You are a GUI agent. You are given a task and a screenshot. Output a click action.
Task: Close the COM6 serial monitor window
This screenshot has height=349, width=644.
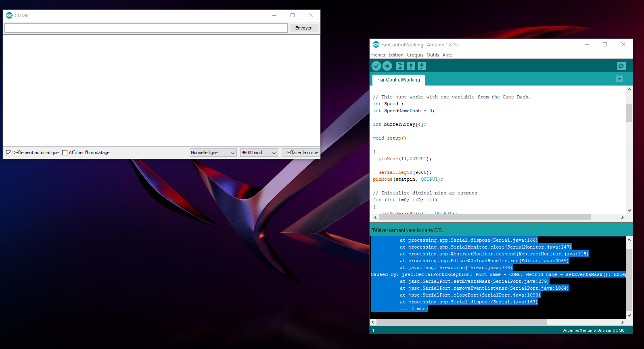point(311,15)
